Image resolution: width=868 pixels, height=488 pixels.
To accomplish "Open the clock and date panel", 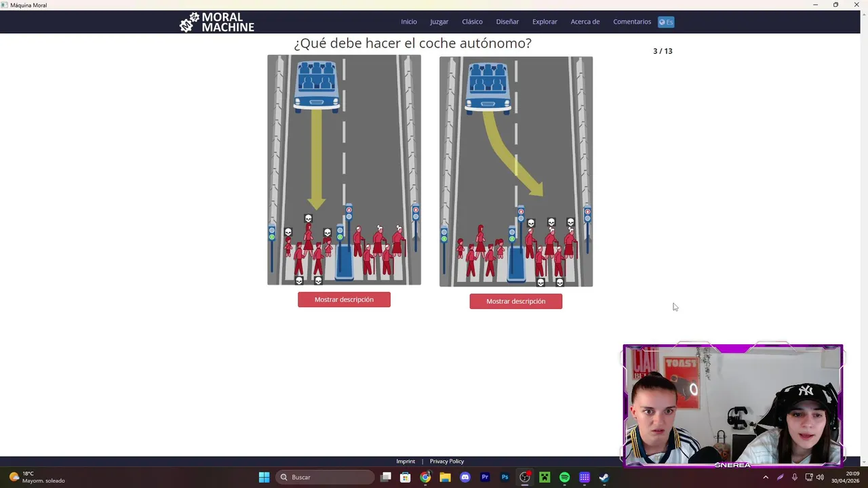I will pos(845,477).
